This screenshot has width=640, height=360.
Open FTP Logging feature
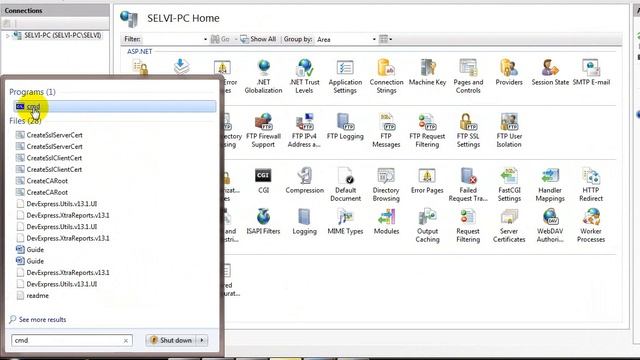[x=345, y=127]
